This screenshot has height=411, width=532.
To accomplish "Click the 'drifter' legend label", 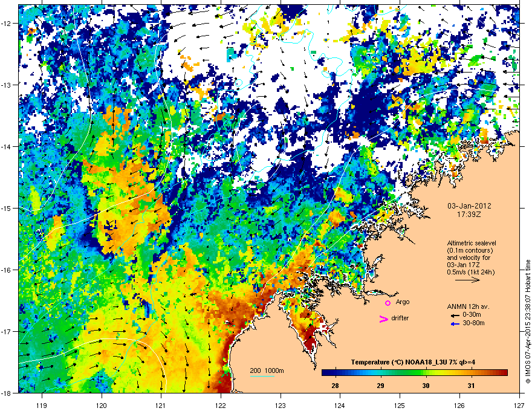I will point(400,318).
